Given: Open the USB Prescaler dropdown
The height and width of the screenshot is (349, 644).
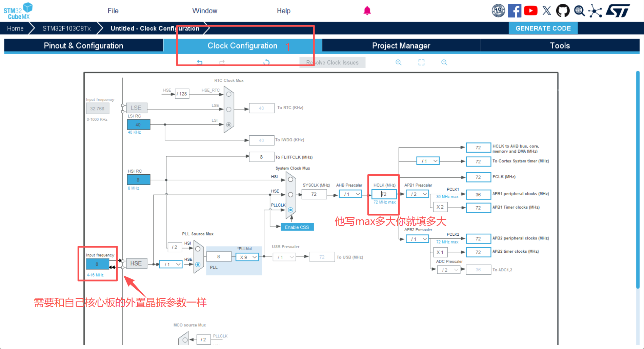Looking at the screenshot, I should (284, 257).
